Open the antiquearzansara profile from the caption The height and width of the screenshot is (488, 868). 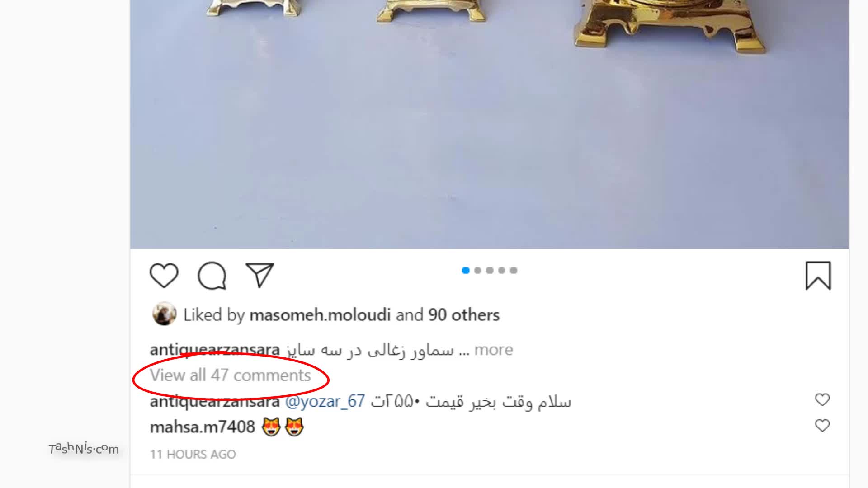[215, 350]
